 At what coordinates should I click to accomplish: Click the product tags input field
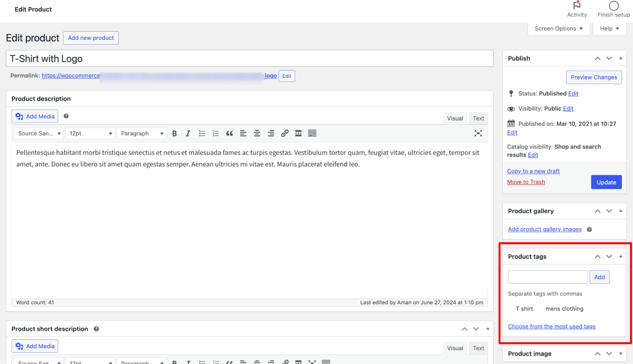[x=548, y=277]
